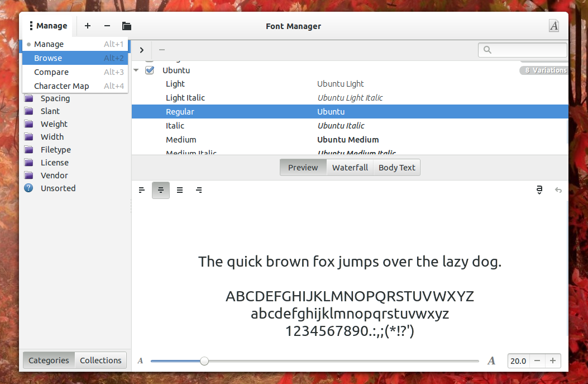
Task: Click the undo preview text arrow
Action: pyautogui.click(x=558, y=190)
